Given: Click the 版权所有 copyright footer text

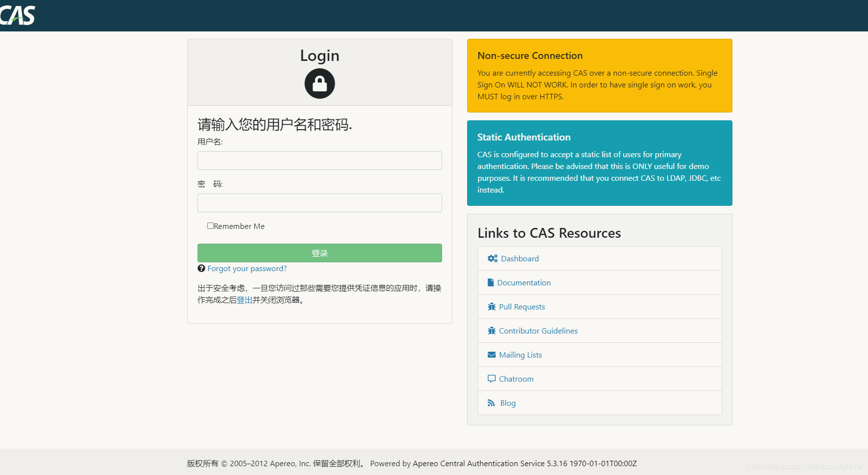Looking at the screenshot, I should click(x=277, y=463).
